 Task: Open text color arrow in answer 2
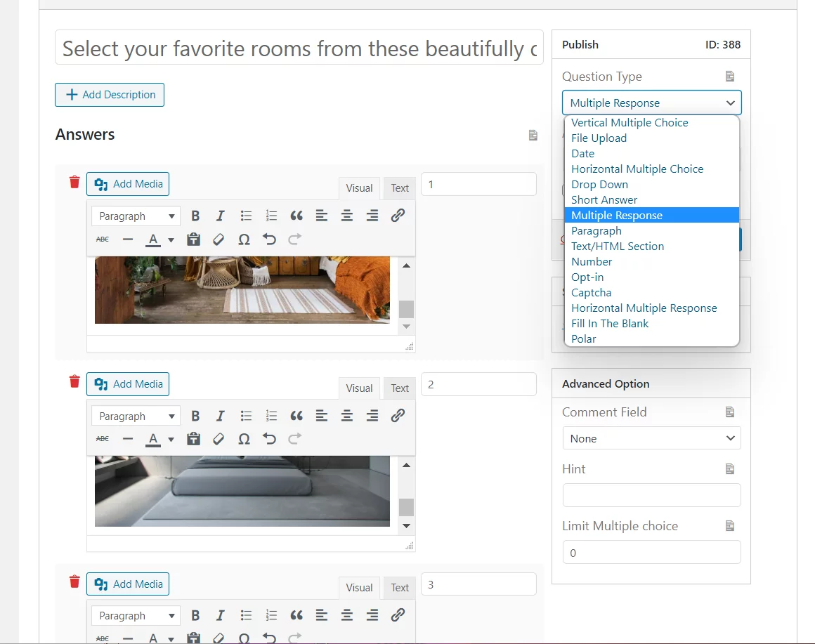point(171,440)
